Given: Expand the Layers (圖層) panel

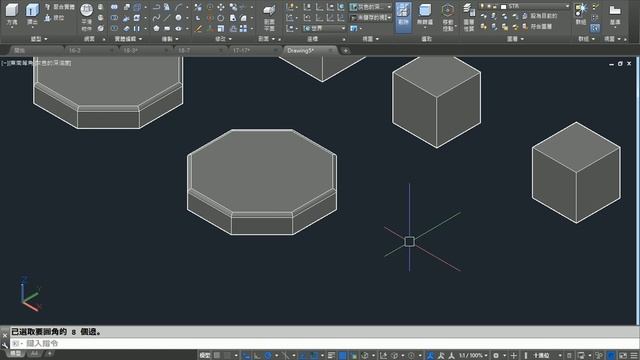Looking at the screenshot, I should click(515, 39).
